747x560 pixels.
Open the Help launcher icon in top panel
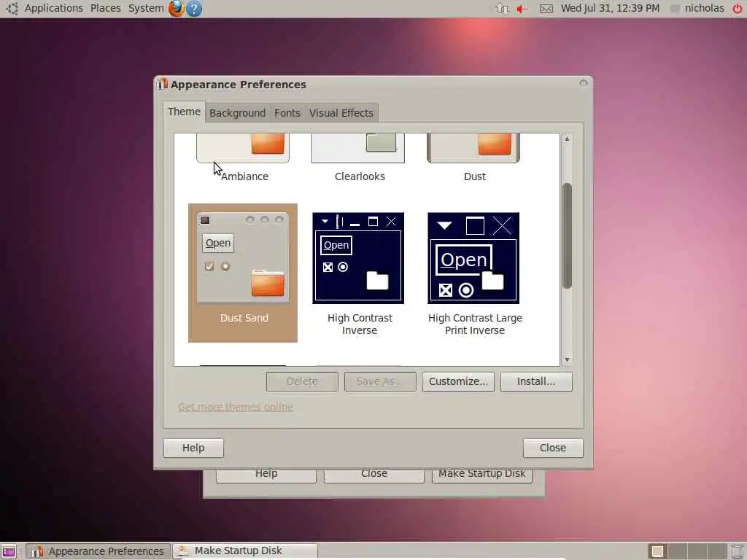pos(194,9)
